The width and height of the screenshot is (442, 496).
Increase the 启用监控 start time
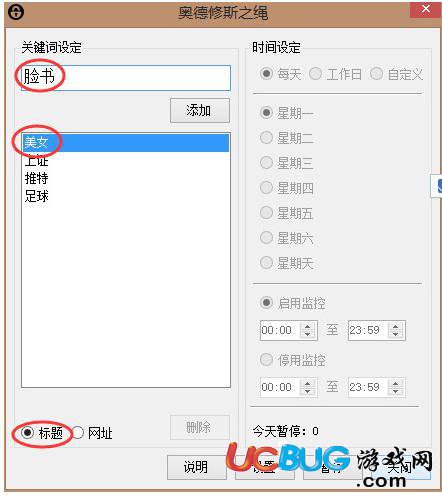click(307, 327)
